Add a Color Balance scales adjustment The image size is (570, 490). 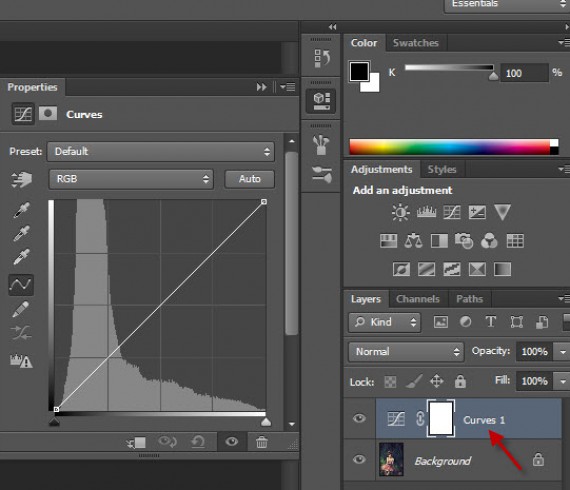(x=413, y=241)
